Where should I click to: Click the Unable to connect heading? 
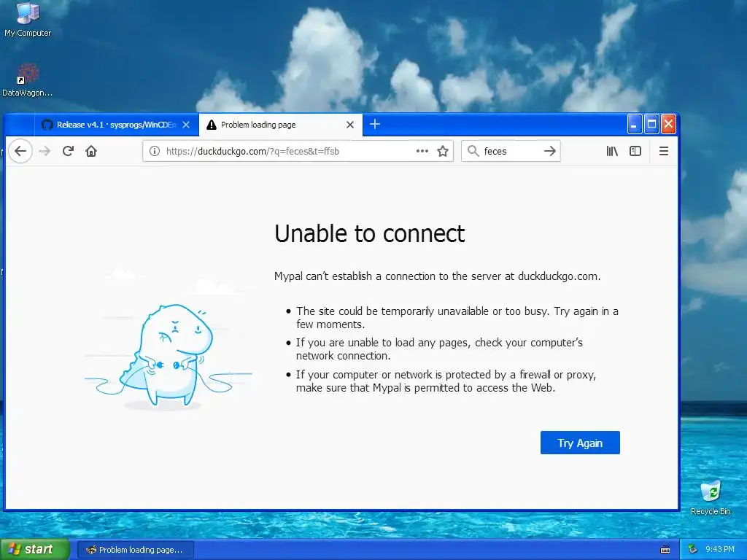coord(369,234)
